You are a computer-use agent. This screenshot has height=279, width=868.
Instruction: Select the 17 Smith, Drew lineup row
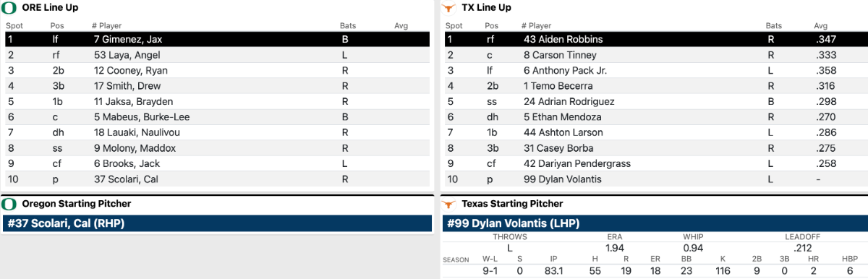pyautogui.click(x=217, y=86)
